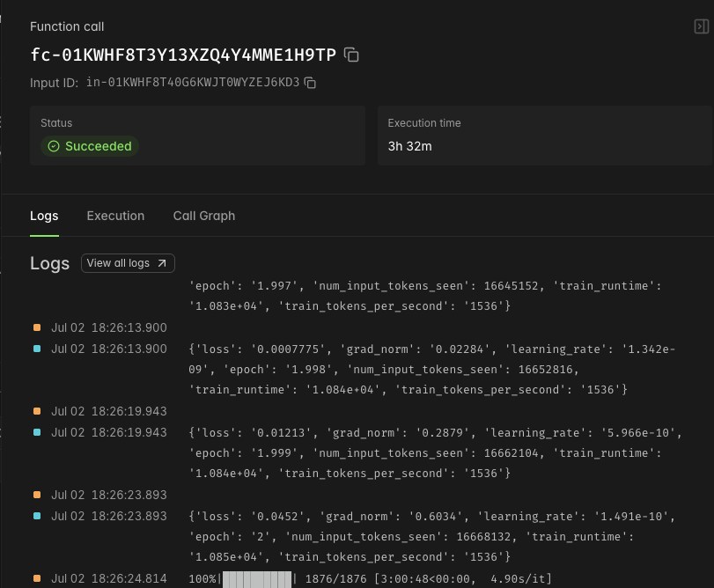Select the Succeeded status badge
The height and width of the screenshot is (588, 714).
click(90, 146)
